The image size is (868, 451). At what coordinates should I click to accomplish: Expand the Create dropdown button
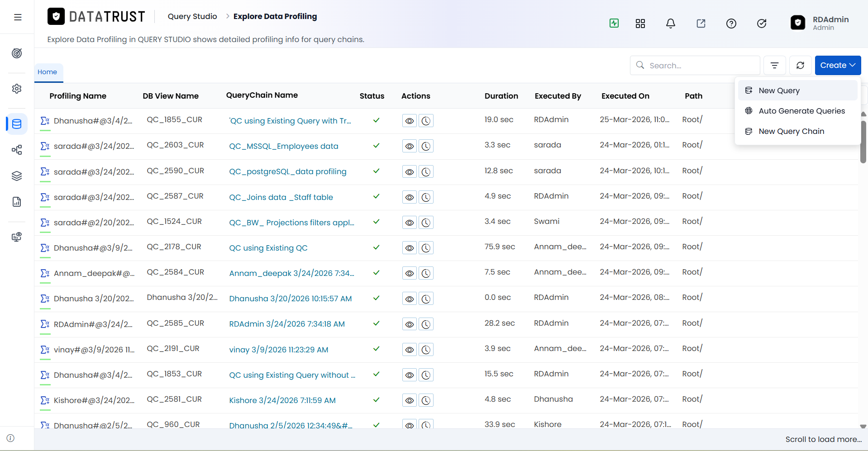(x=838, y=65)
